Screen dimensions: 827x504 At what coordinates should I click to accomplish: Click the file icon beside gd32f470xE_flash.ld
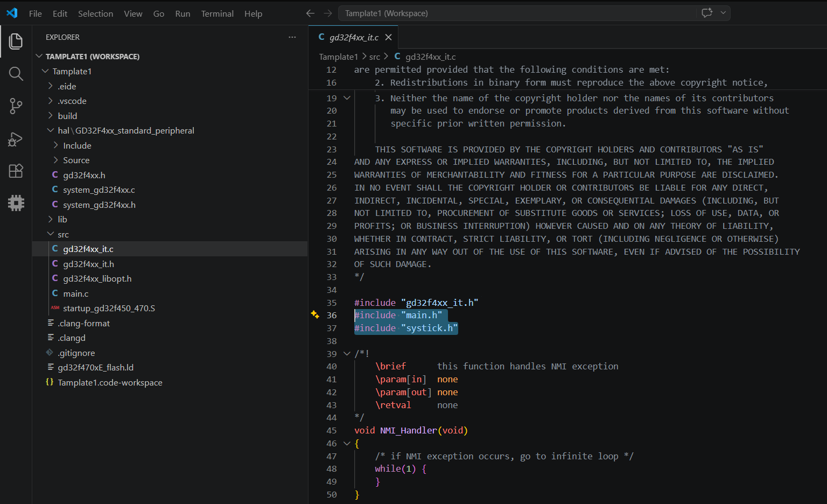51,367
